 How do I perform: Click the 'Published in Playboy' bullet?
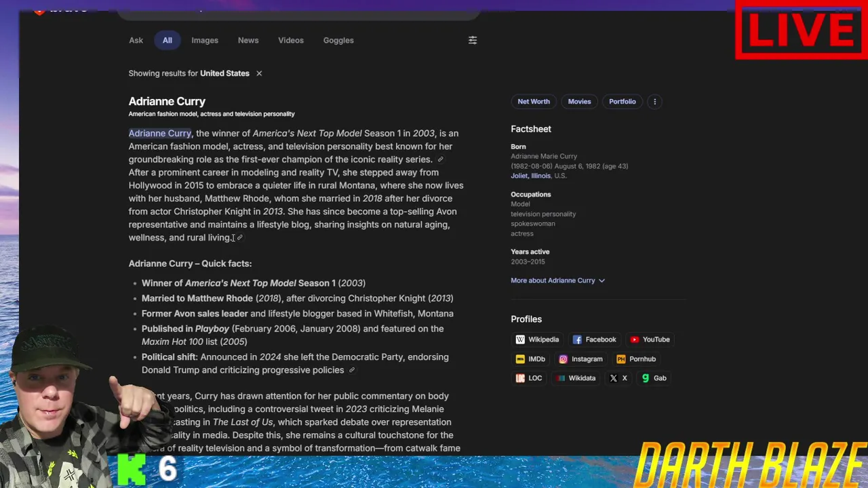point(292,335)
